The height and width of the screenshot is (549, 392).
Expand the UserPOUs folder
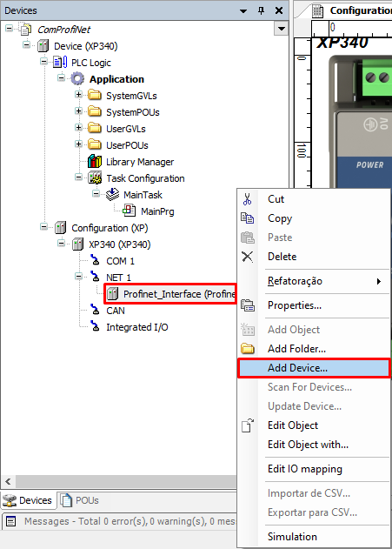pos(78,144)
